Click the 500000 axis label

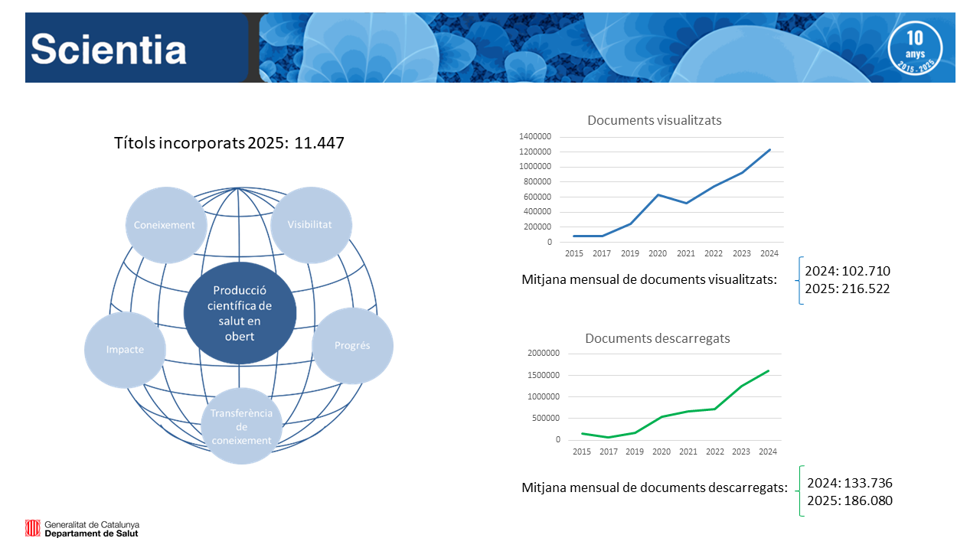pos(546,418)
